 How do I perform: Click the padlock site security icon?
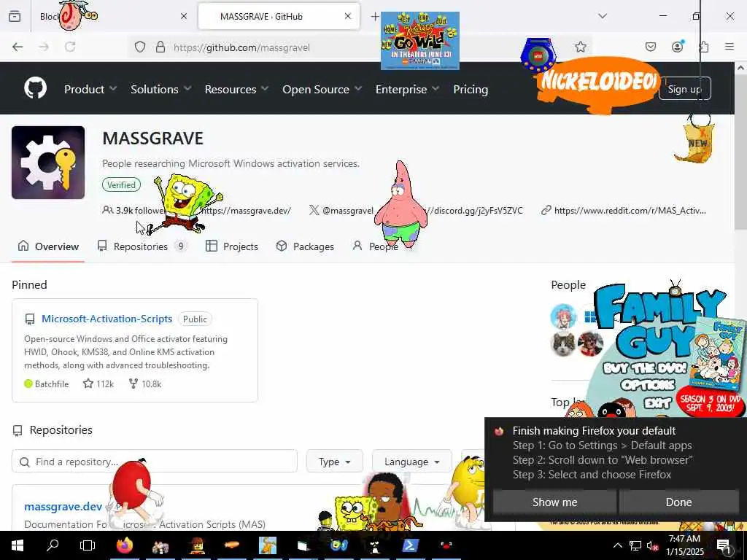[x=160, y=47]
